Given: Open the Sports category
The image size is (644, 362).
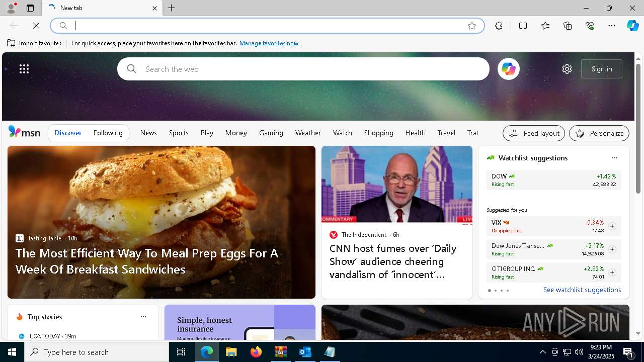Looking at the screenshot, I should coord(179,133).
